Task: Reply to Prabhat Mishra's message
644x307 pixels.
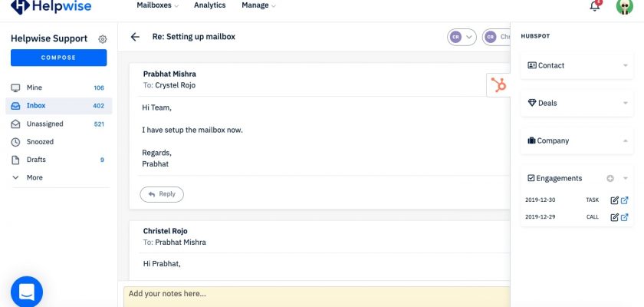Action: pos(162,194)
